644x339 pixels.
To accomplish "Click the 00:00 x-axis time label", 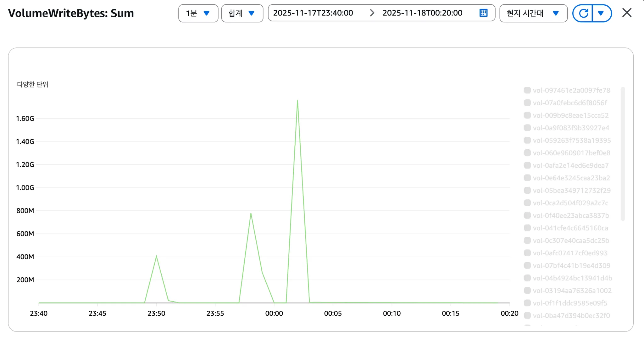I will pyautogui.click(x=274, y=313).
